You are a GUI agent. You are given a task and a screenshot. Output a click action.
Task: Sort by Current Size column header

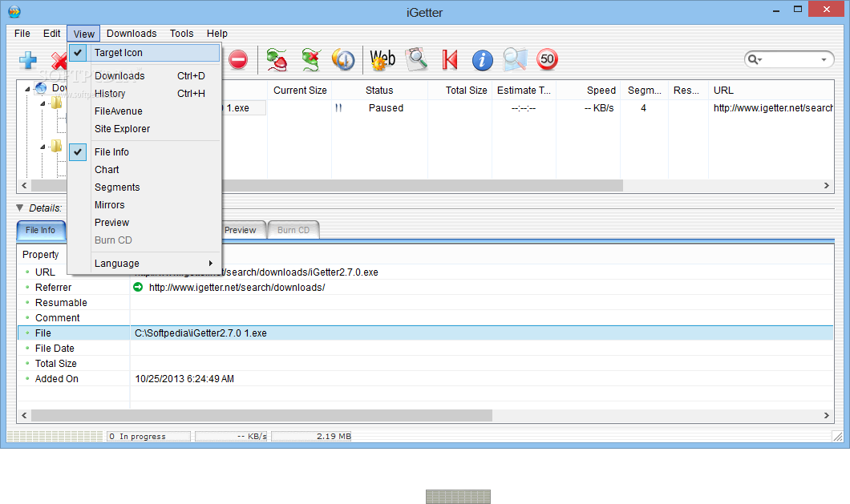[x=299, y=91]
